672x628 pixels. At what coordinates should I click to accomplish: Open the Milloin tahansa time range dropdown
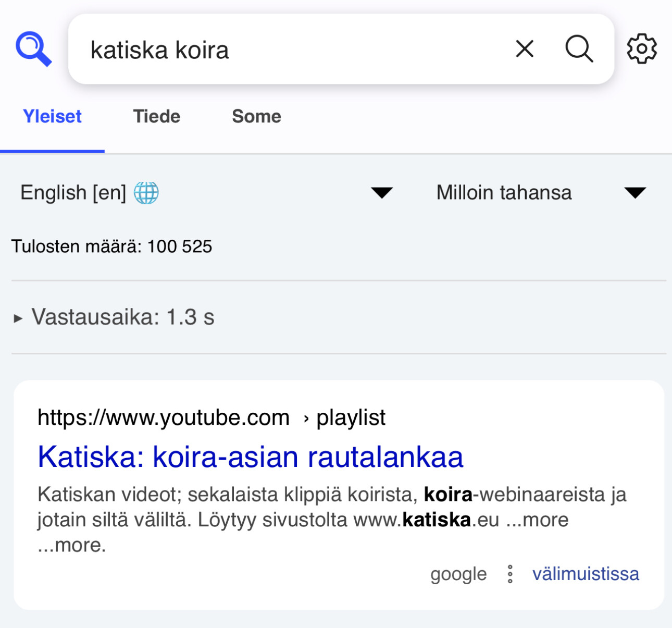541,193
